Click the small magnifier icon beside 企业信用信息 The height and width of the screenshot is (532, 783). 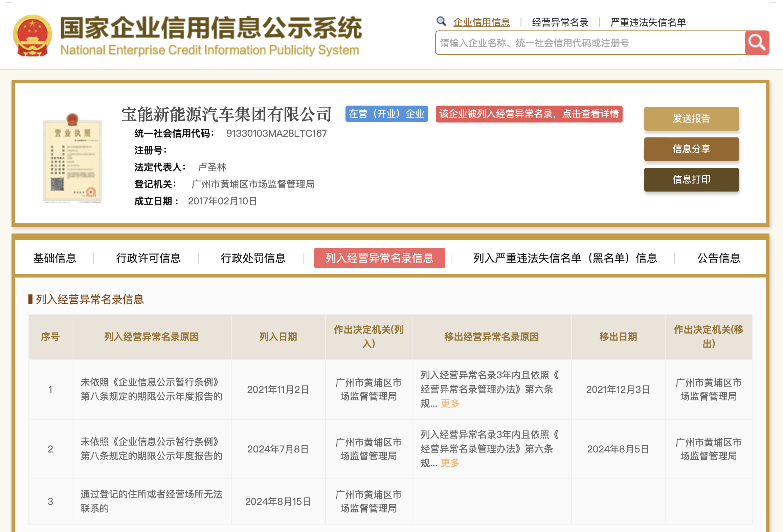[441, 21]
